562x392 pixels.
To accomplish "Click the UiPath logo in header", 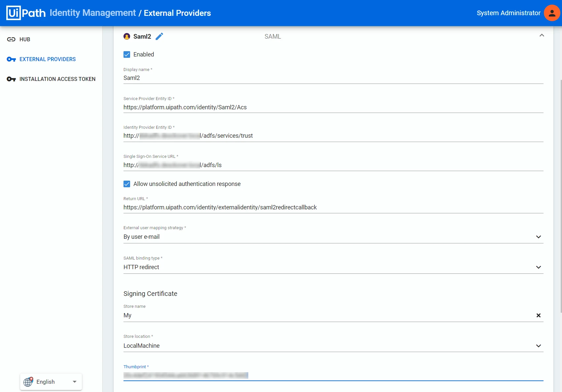I will click(26, 13).
